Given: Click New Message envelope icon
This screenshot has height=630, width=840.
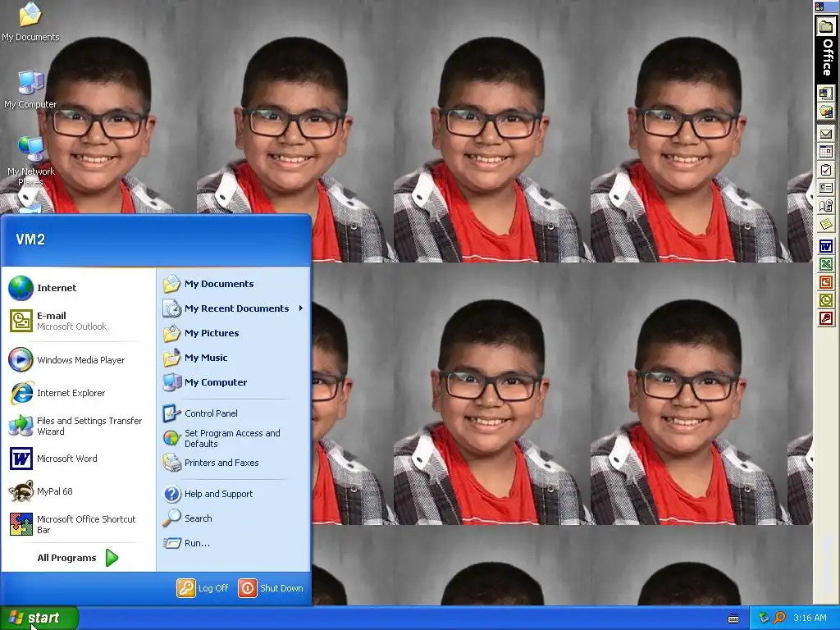Looking at the screenshot, I should [825, 135].
